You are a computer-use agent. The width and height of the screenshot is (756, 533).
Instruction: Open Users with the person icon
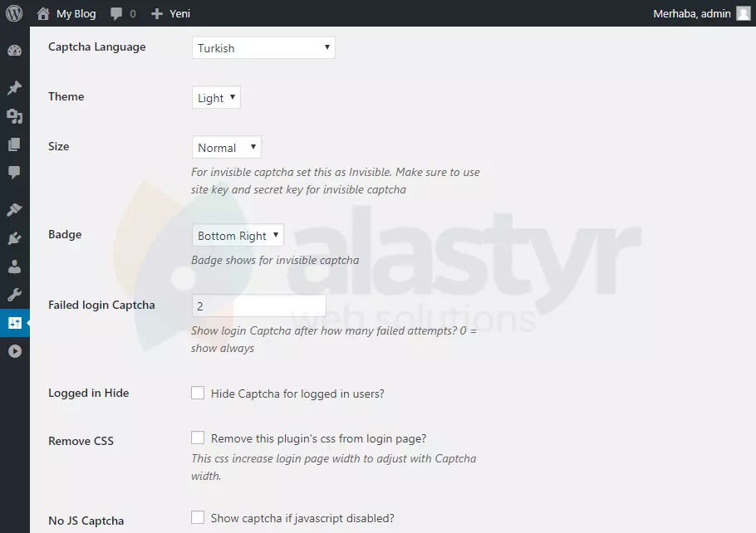tap(14, 265)
